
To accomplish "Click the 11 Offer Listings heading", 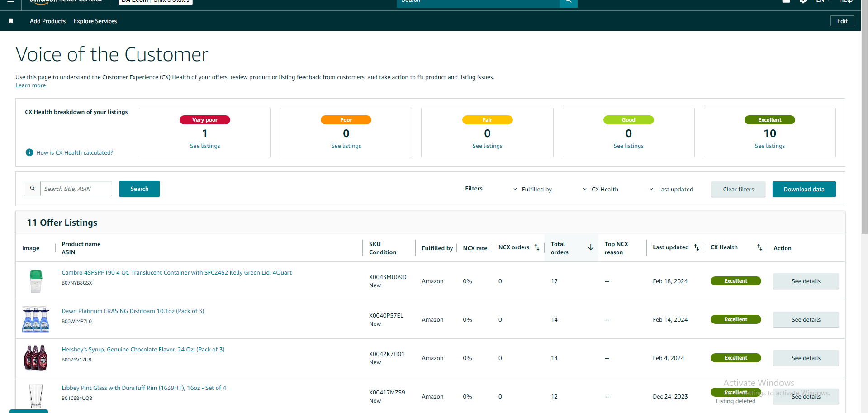I will [62, 223].
